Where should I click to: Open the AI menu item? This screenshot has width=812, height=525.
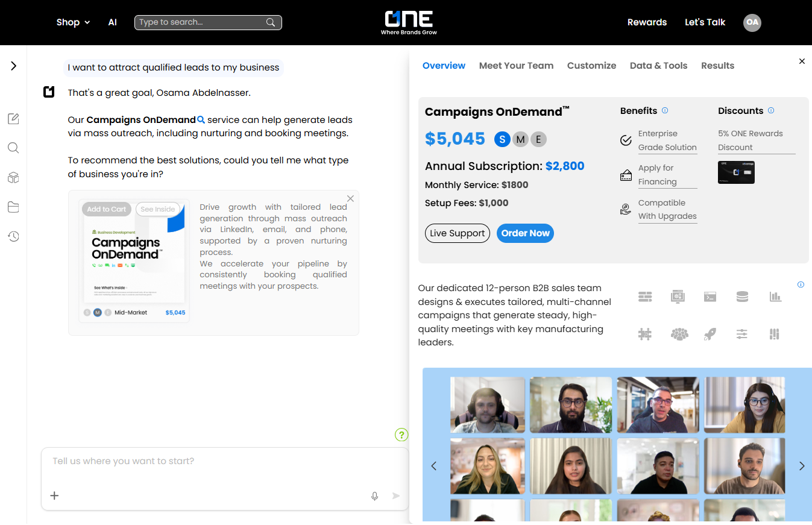coord(112,22)
